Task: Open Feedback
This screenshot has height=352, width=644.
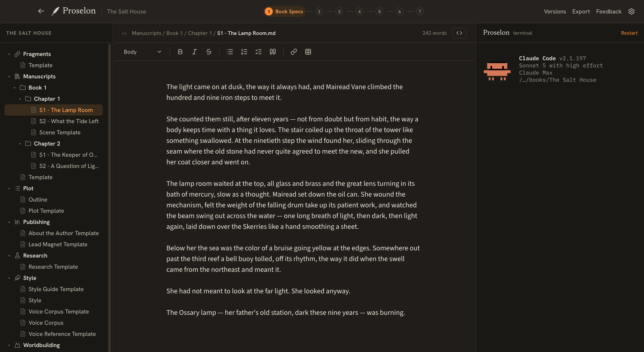Action: (608, 11)
